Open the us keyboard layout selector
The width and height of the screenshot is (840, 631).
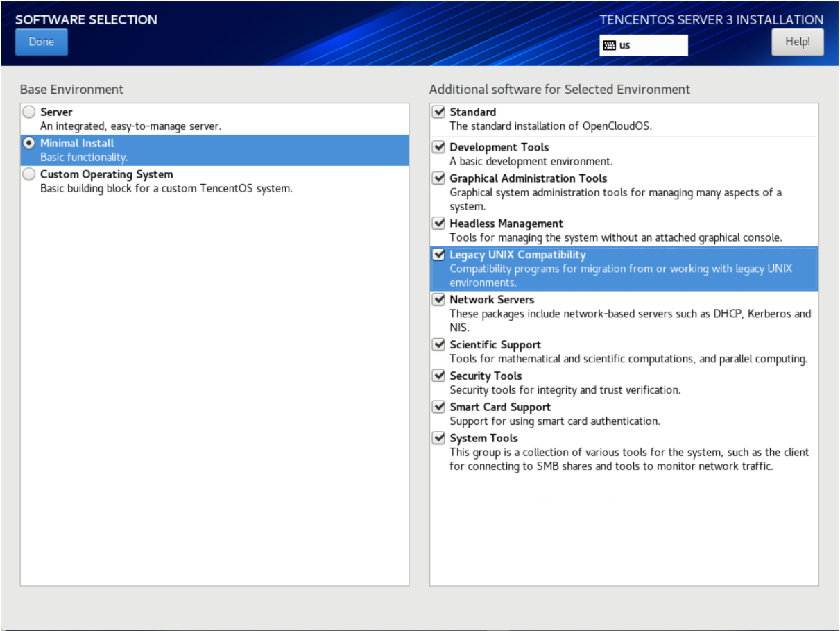tap(644, 45)
